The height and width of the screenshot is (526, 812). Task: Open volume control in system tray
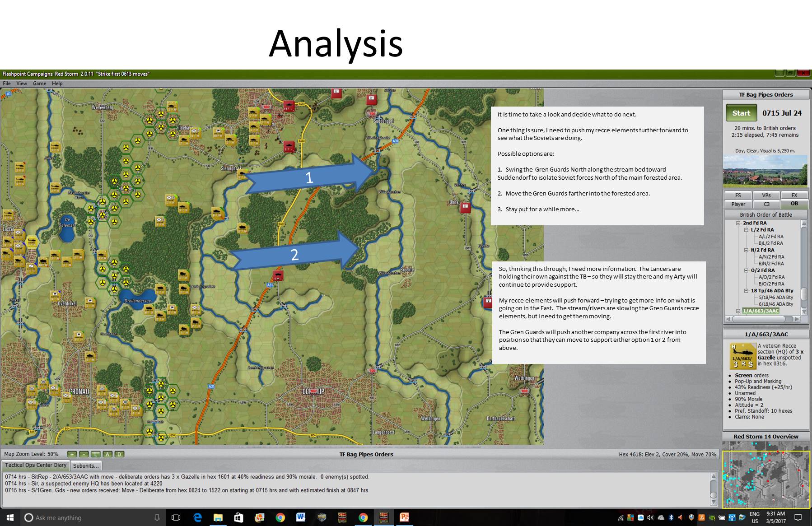pos(650,517)
